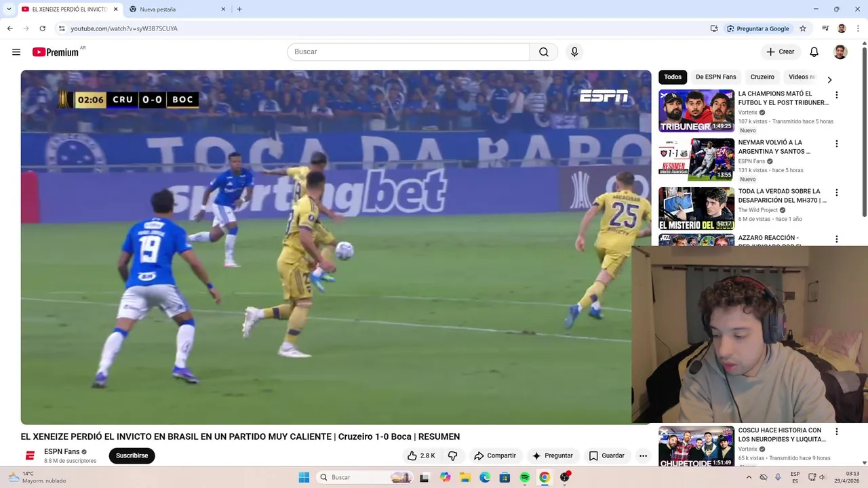Open EL MISTERIO DEL MH370 thumbnail
The image size is (868, 488).
tap(696, 208)
